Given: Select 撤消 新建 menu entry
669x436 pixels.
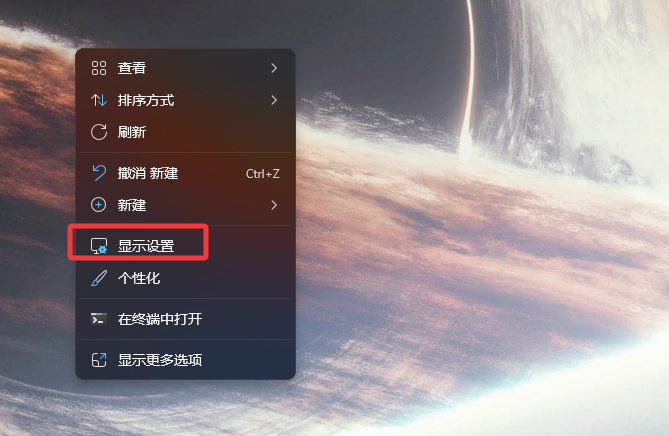Looking at the screenshot, I should point(185,173).
